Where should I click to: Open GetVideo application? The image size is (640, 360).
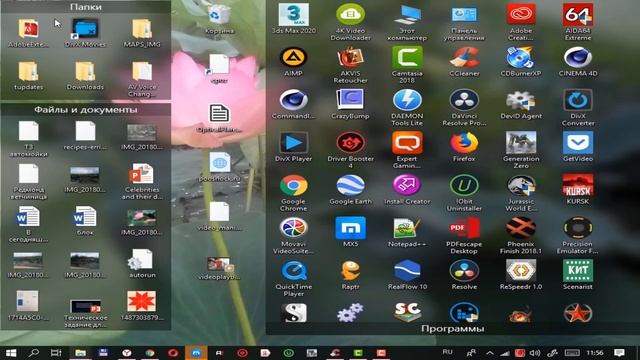coord(578,143)
